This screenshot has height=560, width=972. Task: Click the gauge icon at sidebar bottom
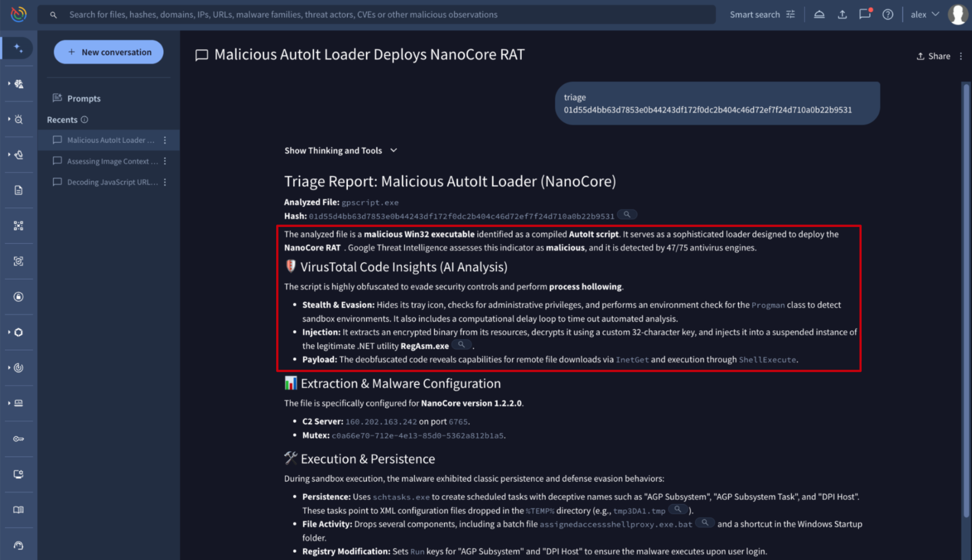pos(18,545)
